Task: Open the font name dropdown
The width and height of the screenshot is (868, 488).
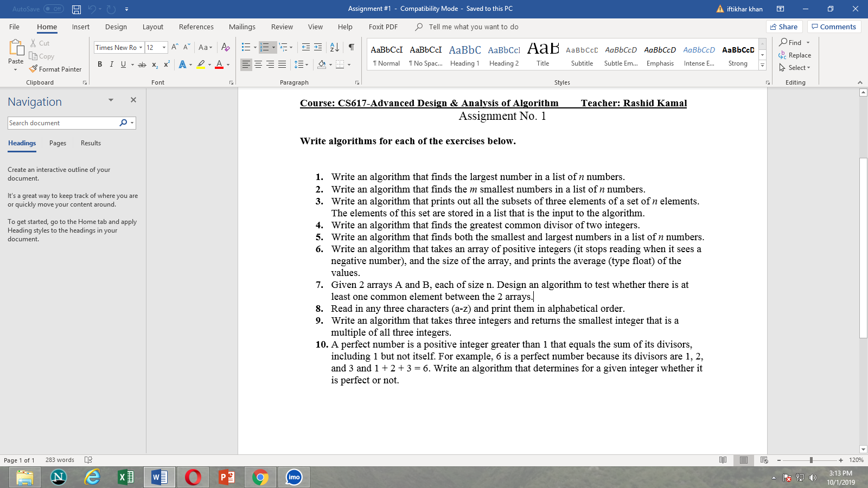Action: pos(140,47)
